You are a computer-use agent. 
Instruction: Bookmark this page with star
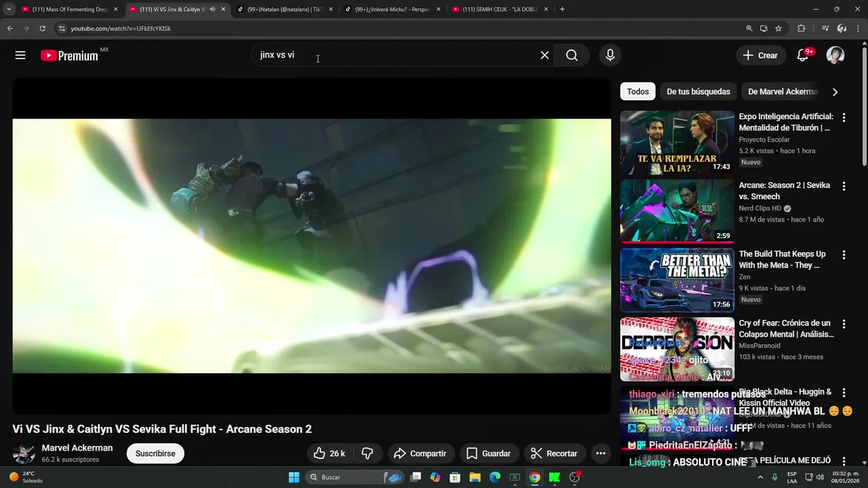[778, 28]
